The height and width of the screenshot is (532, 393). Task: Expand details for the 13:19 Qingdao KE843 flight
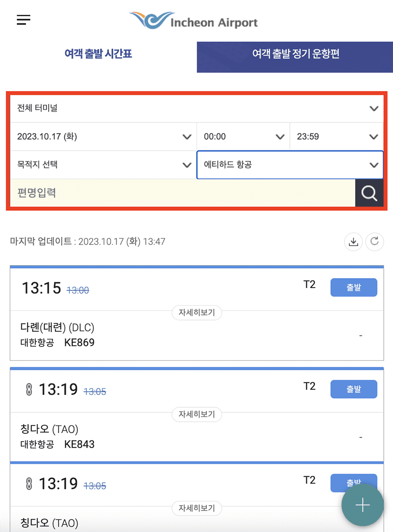[x=196, y=415]
